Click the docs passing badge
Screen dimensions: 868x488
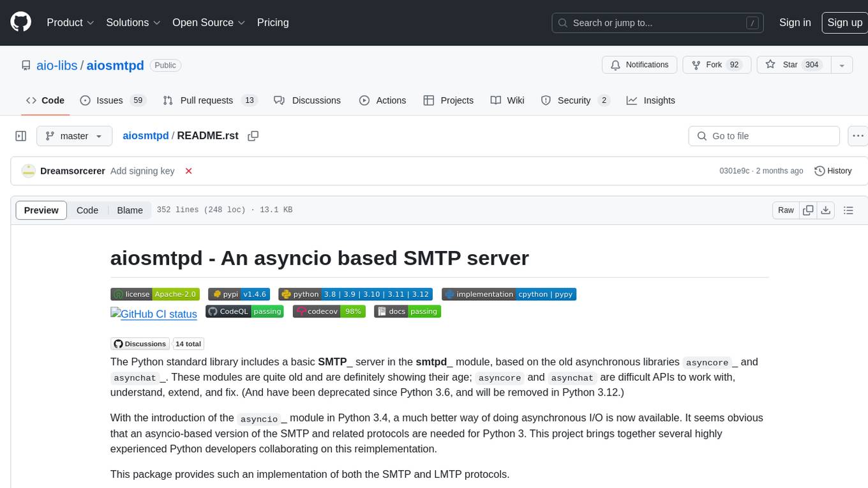click(x=407, y=312)
